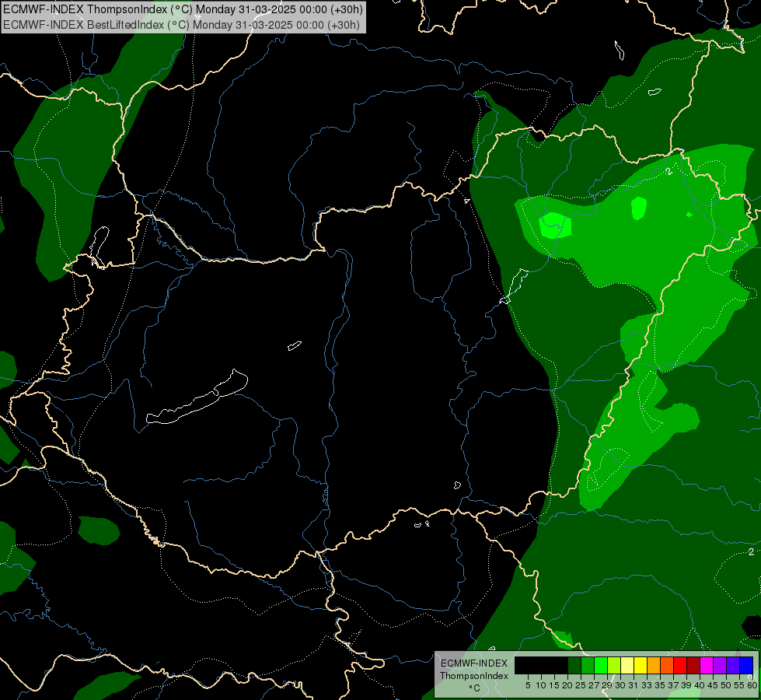Viewport: 761px width, 700px height.
Task: Click the legend scale value 20
Action: (x=567, y=685)
